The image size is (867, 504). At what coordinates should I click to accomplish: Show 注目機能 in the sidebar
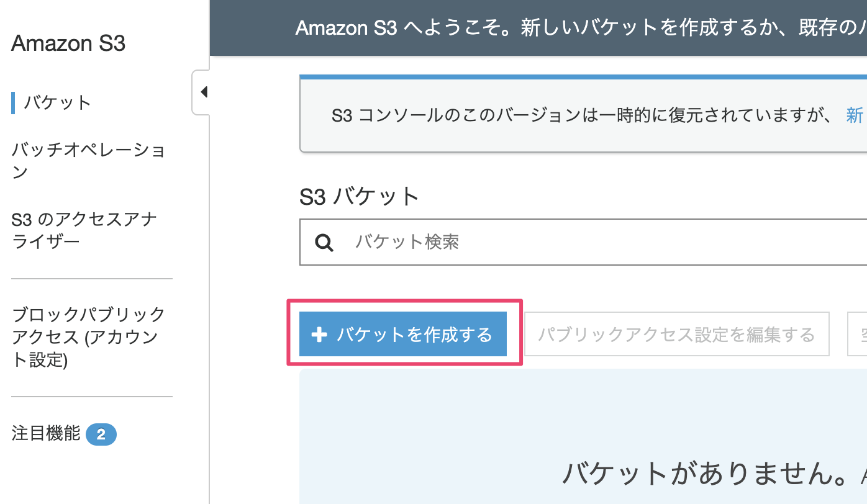46,433
